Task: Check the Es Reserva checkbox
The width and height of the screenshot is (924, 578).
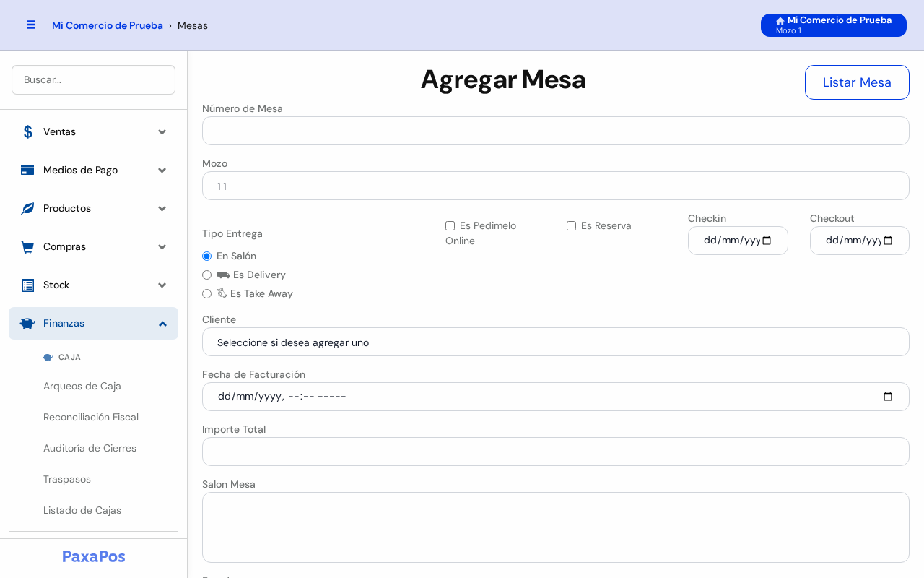Action: tap(572, 225)
